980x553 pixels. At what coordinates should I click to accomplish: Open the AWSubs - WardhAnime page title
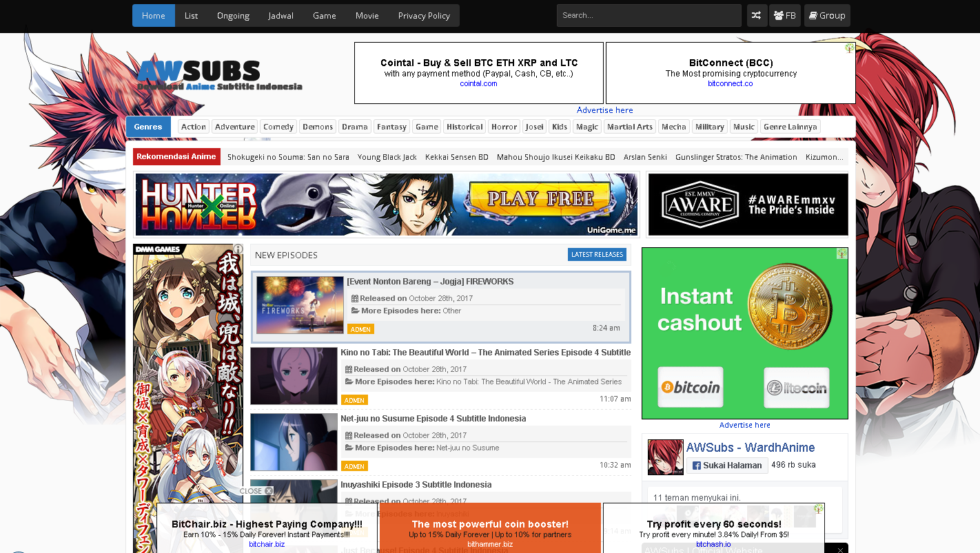[751, 448]
